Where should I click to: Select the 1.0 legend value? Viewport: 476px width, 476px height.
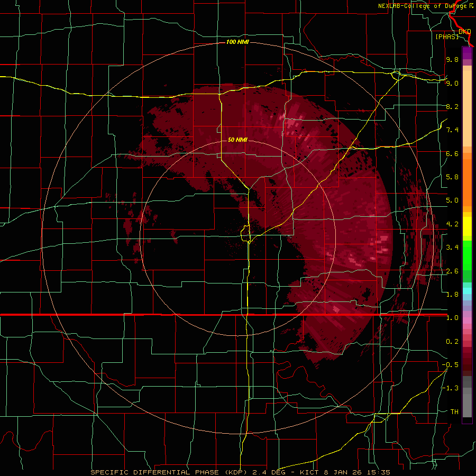[452, 318]
